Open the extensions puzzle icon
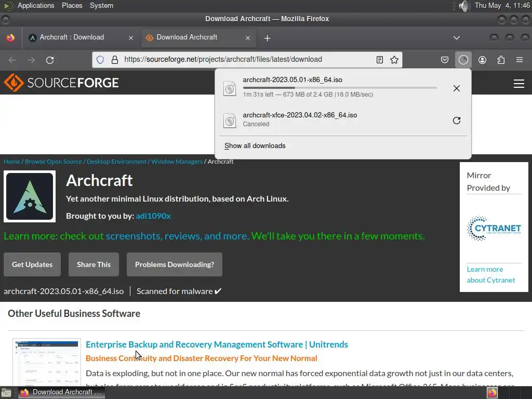 [501, 60]
